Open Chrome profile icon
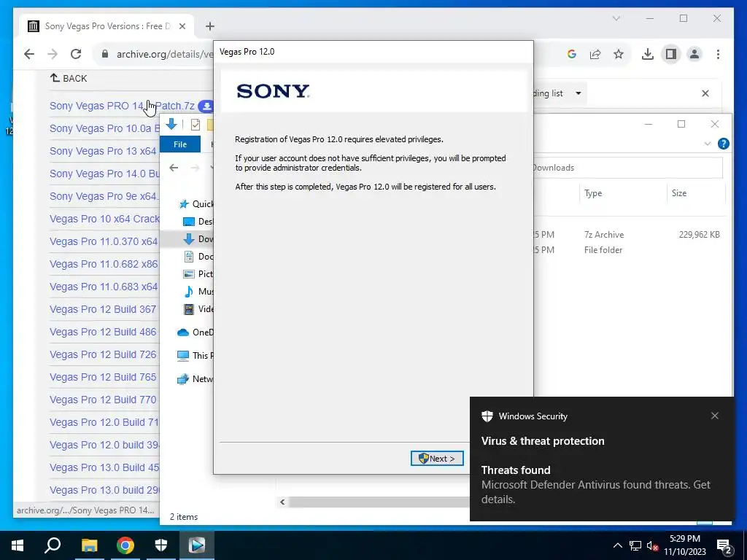Screen dimensions: 747x560 (694, 54)
